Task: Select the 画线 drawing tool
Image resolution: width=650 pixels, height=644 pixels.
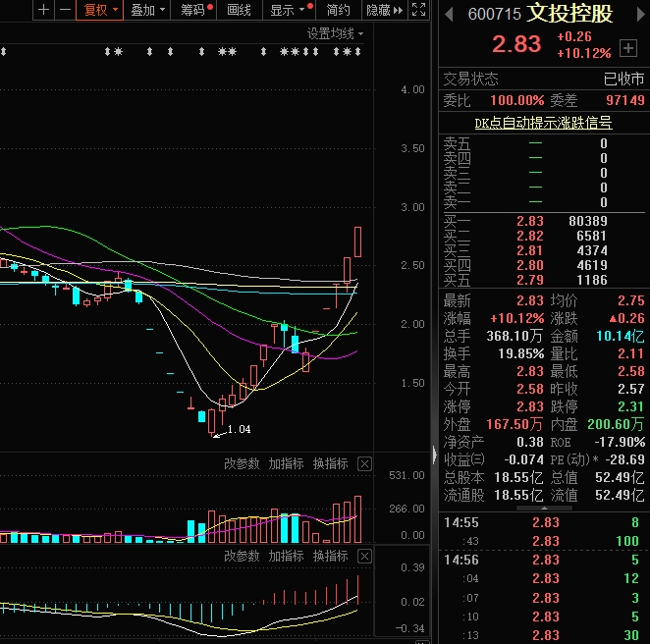Action: pyautogui.click(x=240, y=10)
